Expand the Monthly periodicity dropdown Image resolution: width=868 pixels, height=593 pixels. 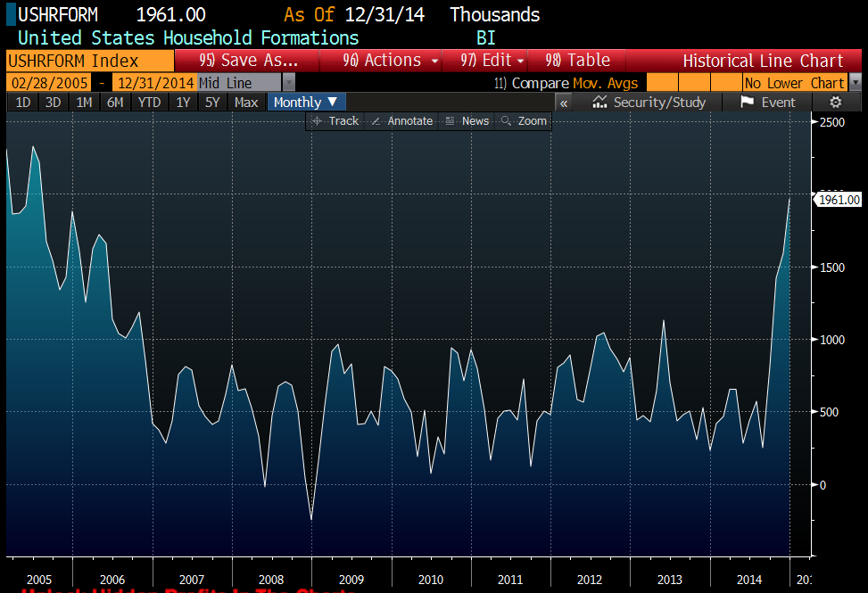pos(306,102)
